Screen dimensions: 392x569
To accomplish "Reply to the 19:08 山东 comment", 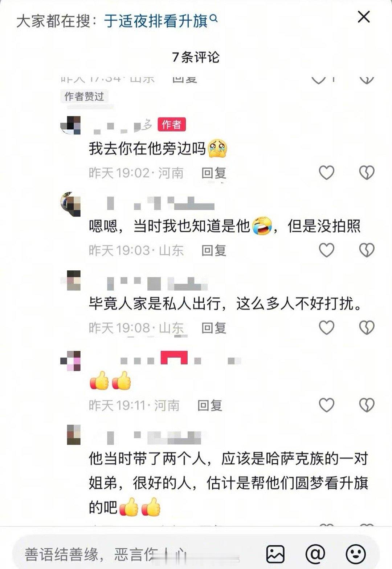I will click(x=214, y=328).
